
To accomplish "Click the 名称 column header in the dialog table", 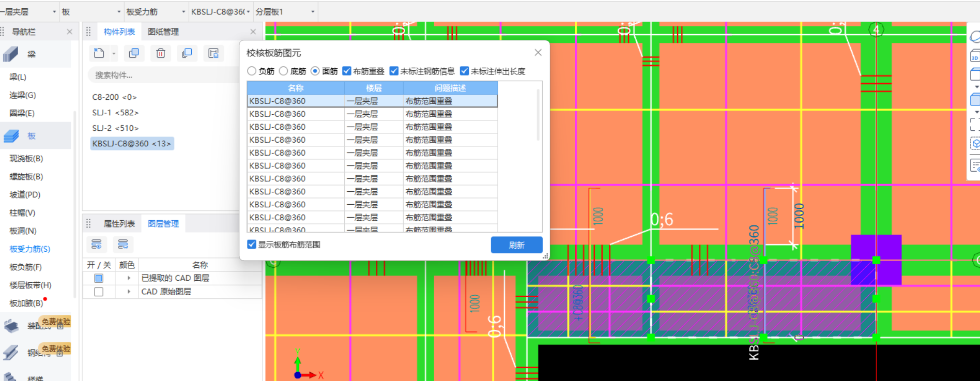I will tap(296, 88).
